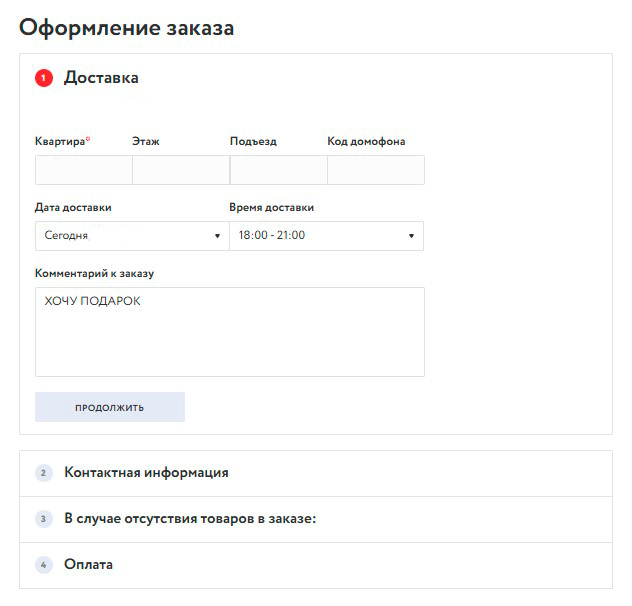
Task: Click the Доставка section heading
Action: coord(101,78)
